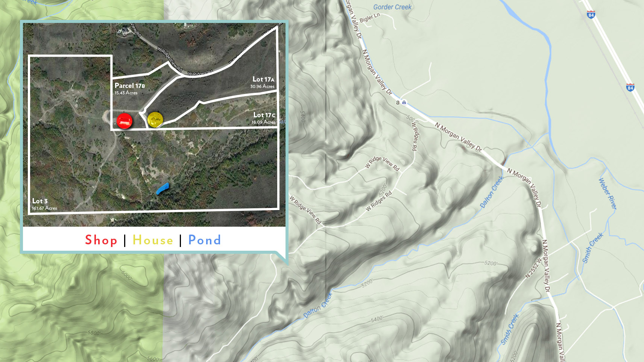Image resolution: width=644 pixels, height=362 pixels.
Task: Click the 5800 elevation contour label
Action: pyautogui.click(x=94, y=333)
